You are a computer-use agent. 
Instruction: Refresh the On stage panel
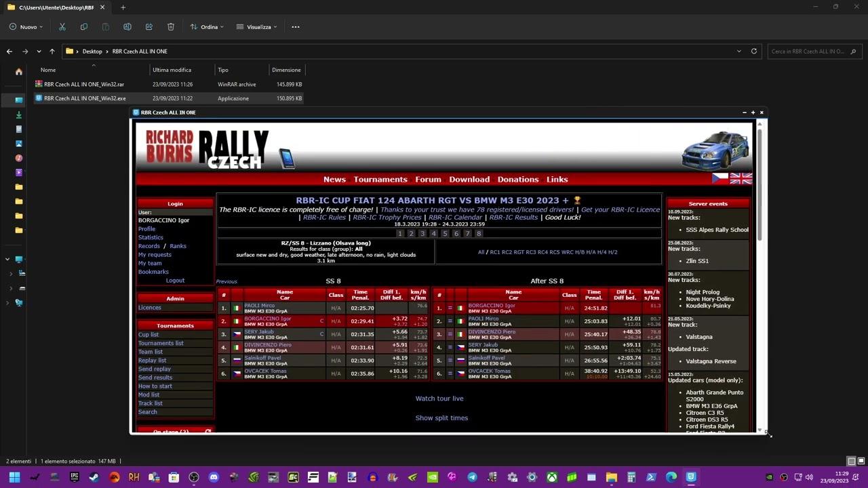pyautogui.click(x=208, y=431)
